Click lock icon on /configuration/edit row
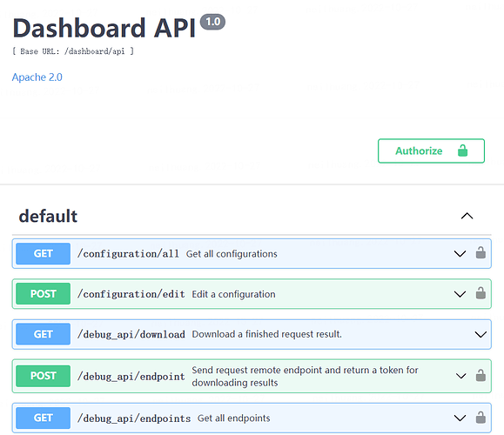Viewport: 504px width, 435px height. click(480, 293)
